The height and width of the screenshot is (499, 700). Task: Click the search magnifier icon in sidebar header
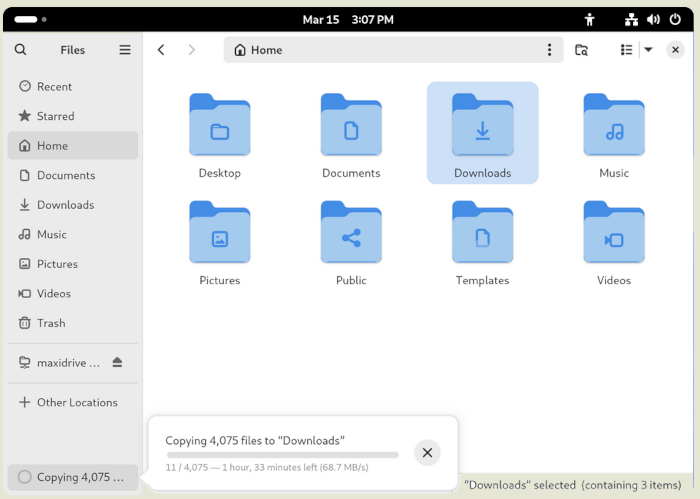21,50
